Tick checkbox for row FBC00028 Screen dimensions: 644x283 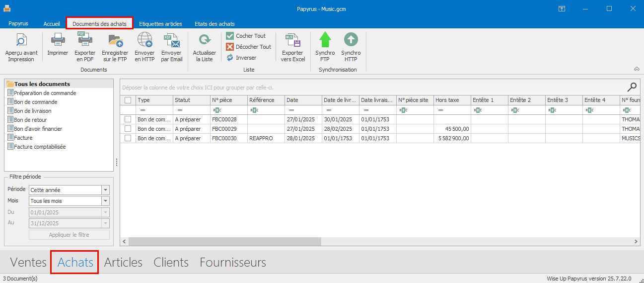click(128, 119)
